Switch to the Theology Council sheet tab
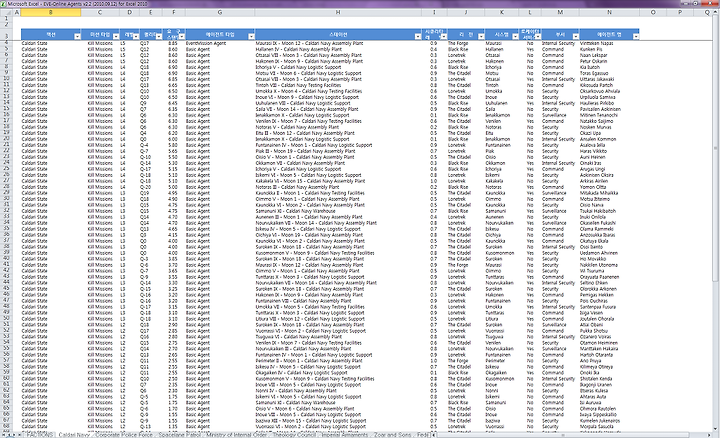Image resolution: width=720 pixels, height=438 pixels. pyautogui.click(x=294, y=434)
